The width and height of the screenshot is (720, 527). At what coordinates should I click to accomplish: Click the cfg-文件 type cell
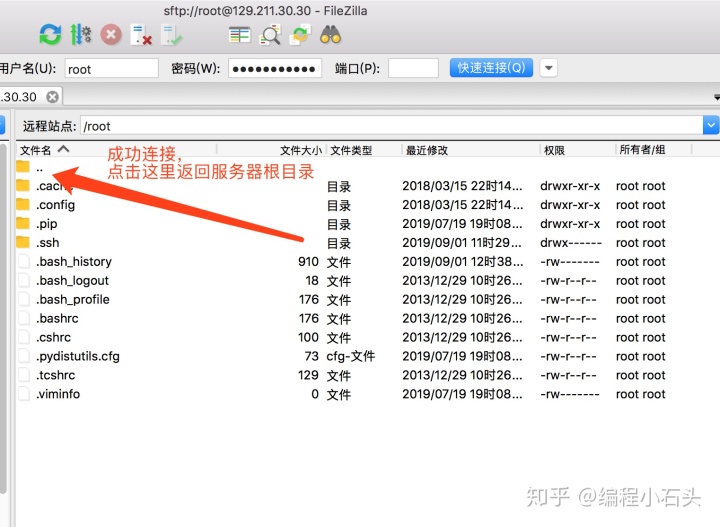pos(351,356)
